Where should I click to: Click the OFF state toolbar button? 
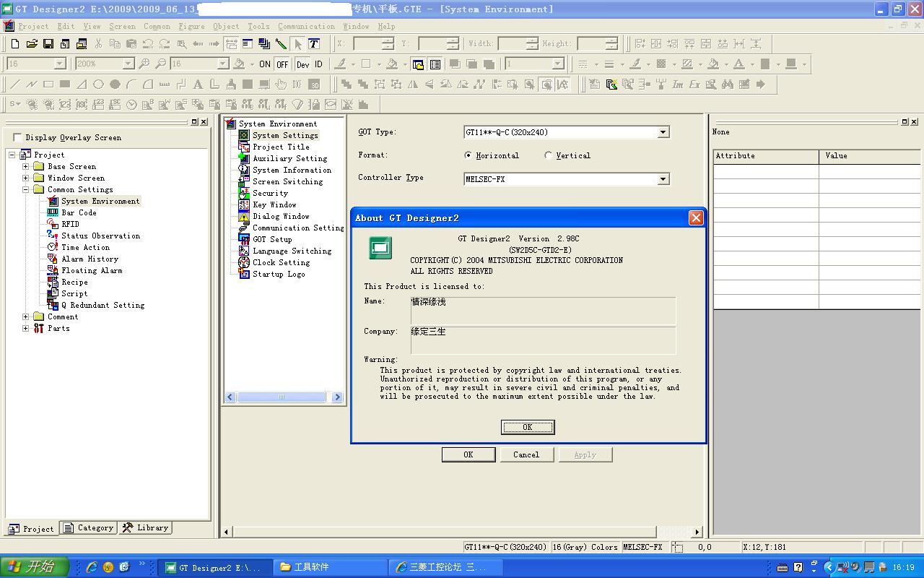click(x=282, y=64)
